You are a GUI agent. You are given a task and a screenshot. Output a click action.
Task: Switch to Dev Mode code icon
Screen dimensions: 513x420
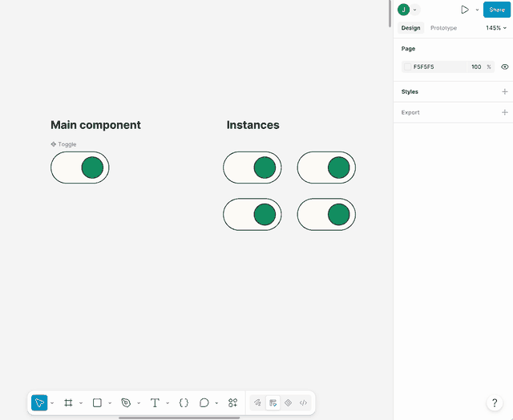(x=303, y=402)
